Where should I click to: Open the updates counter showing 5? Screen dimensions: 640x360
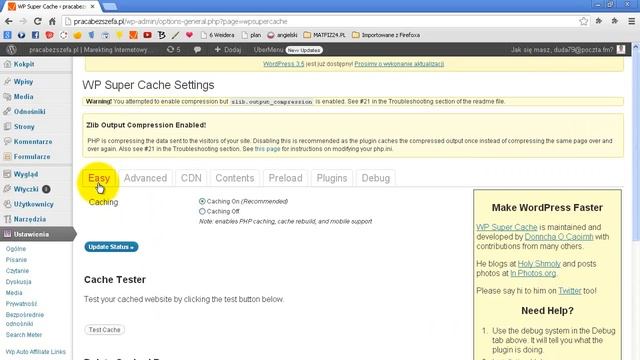pyautogui.click(x=173, y=50)
